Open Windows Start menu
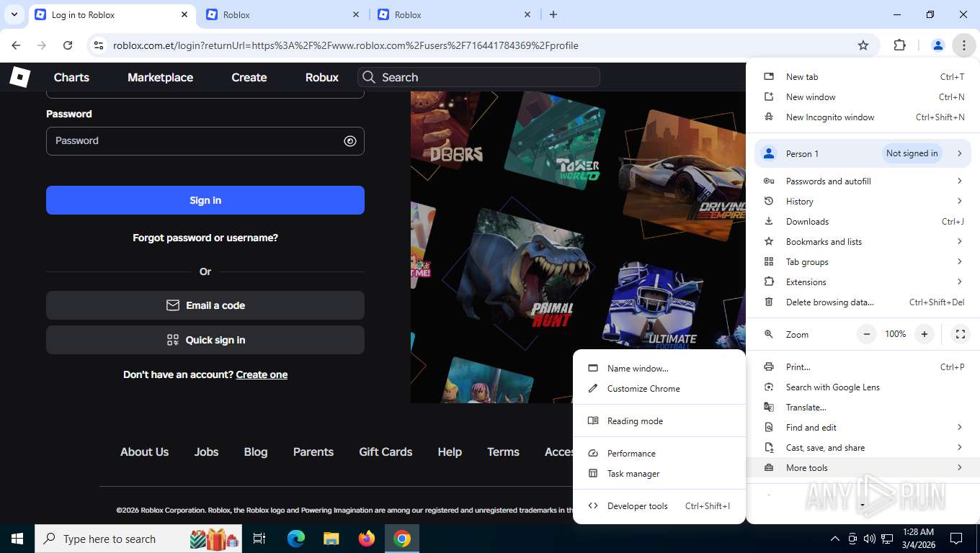Screen dimensions: 980x553 pos(17,539)
